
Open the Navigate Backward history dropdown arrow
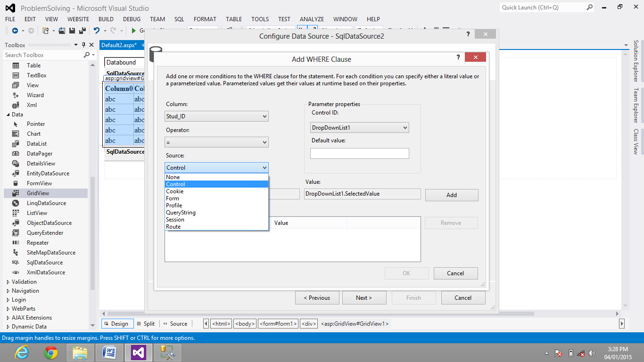23,31
